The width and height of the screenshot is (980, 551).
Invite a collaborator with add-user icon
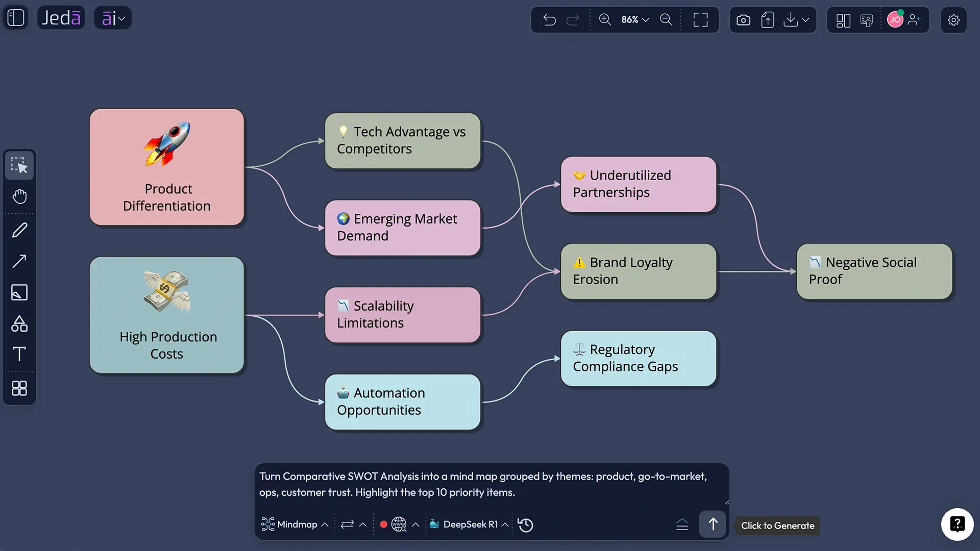point(914,20)
